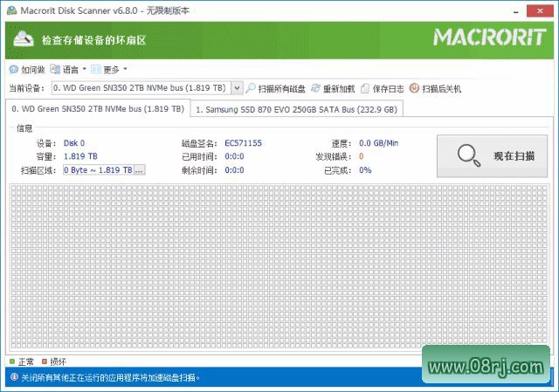Switch to Samsung SSD 870 EVO tab
Screen dimensions: 559x392
[x=297, y=109]
